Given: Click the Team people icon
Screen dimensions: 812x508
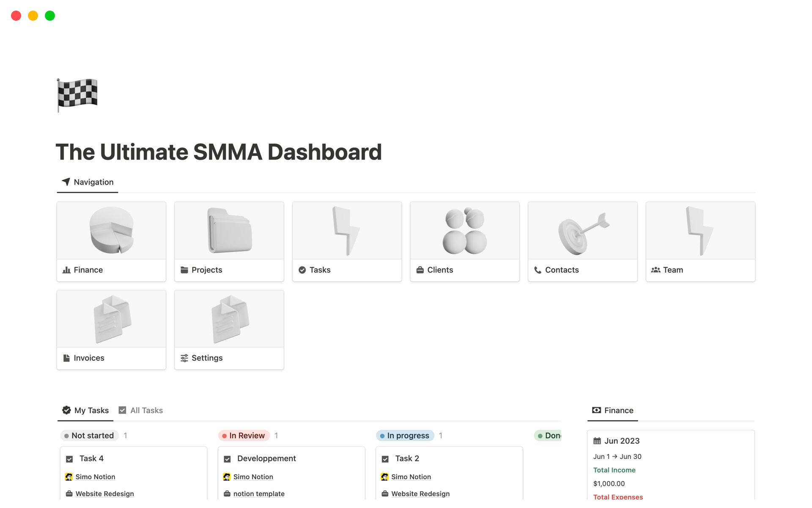Looking at the screenshot, I should click(x=656, y=270).
